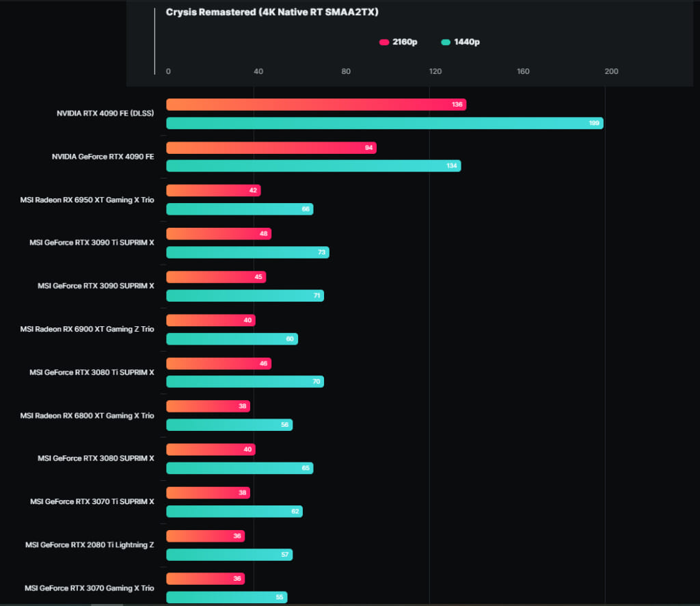Click the MSI GeForce RTX 3080 SUPRIM X label
Screen dimensions: 700x606
[x=96, y=459]
